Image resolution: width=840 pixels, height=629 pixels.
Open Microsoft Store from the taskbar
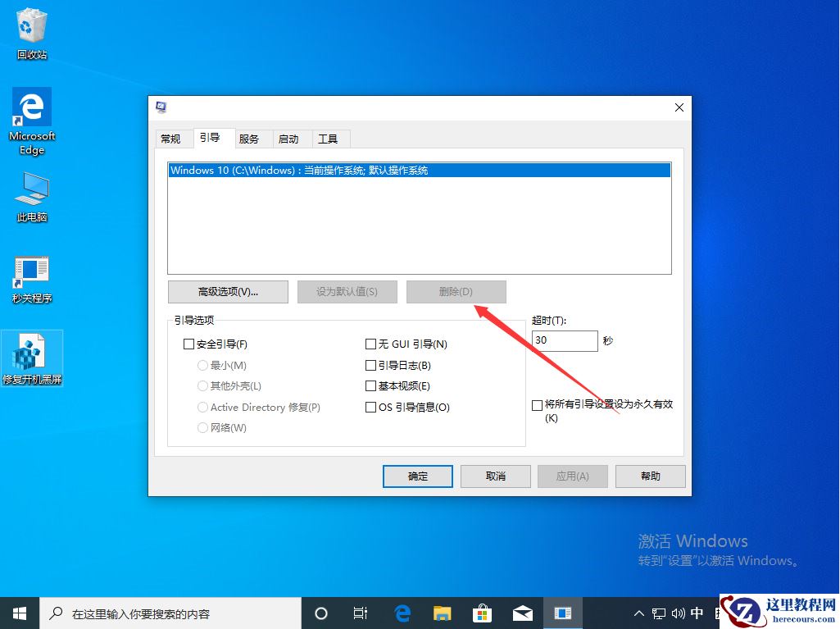tap(483, 613)
